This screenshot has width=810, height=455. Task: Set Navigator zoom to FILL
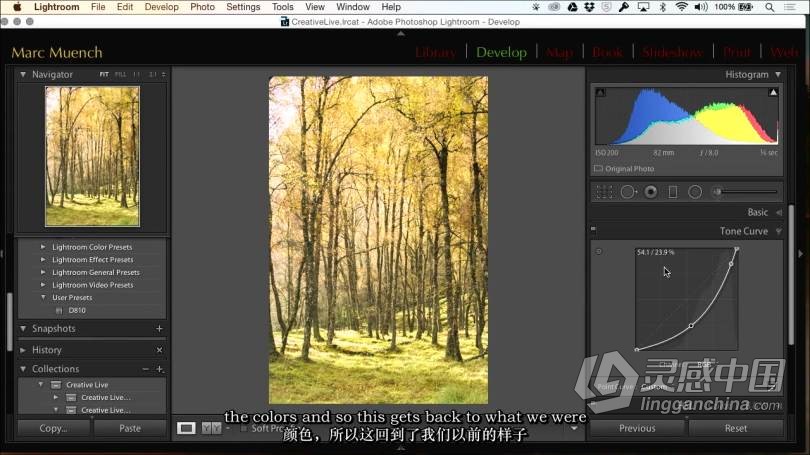tap(120, 74)
